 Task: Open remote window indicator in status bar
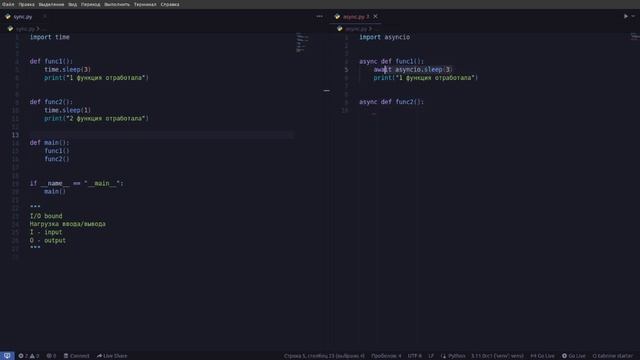click(x=7, y=356)
